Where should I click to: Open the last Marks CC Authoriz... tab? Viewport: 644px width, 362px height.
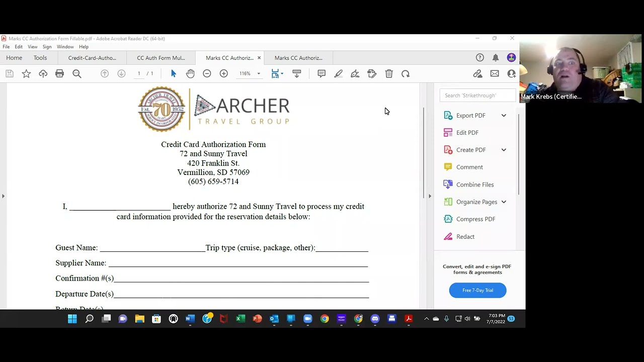click(298, 58)
